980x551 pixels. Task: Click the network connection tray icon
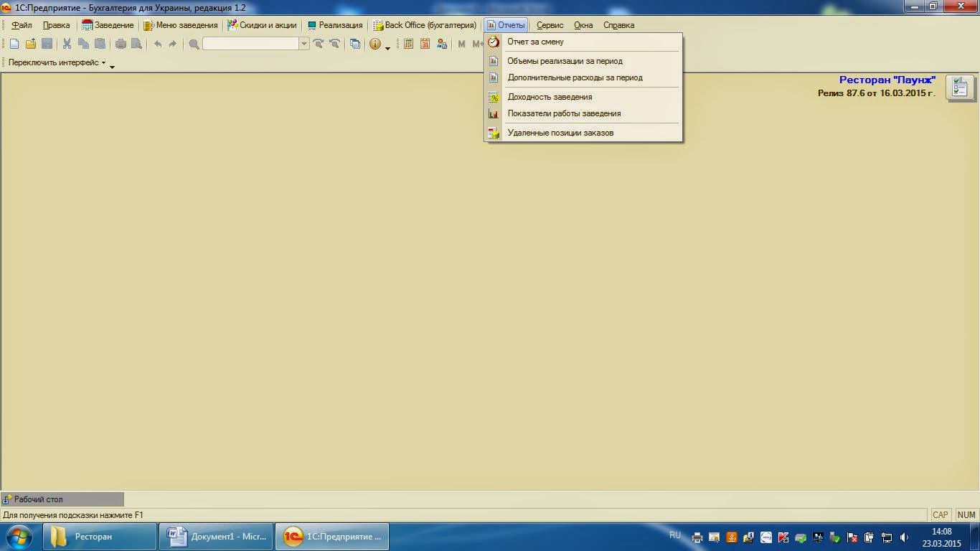887,537
